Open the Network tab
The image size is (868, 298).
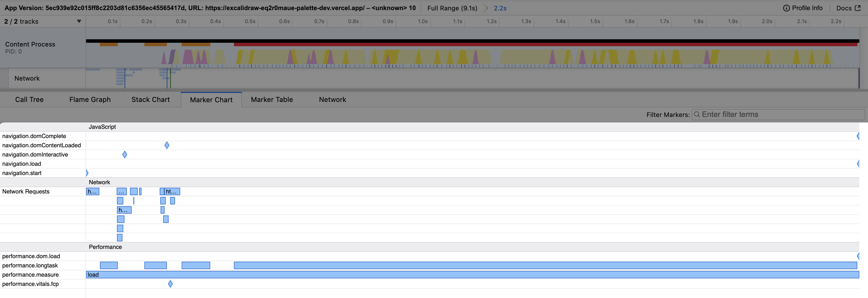click(x=333, y=99)
